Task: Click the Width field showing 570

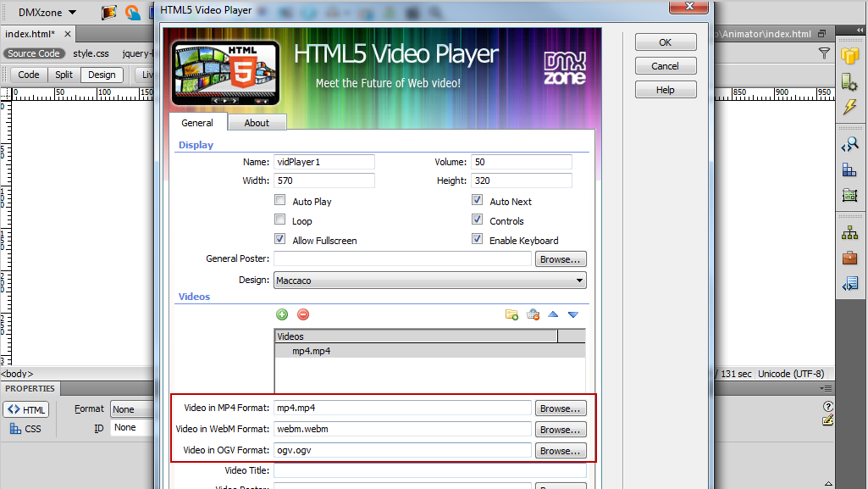Action: point(324,181)
